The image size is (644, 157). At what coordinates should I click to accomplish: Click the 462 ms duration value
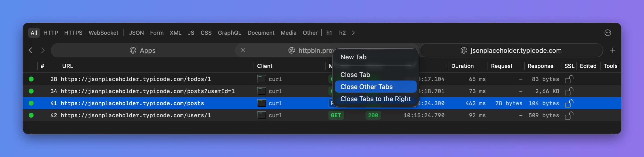tap(475, 103)
